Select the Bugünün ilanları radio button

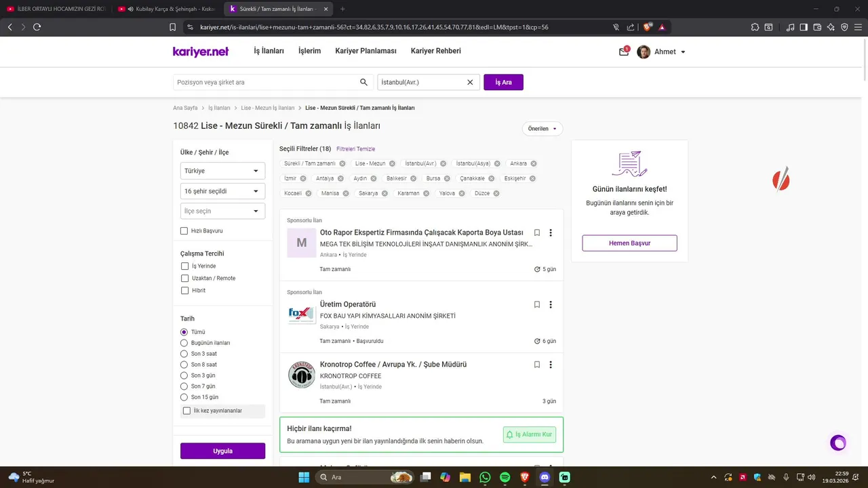click(184, 343)
